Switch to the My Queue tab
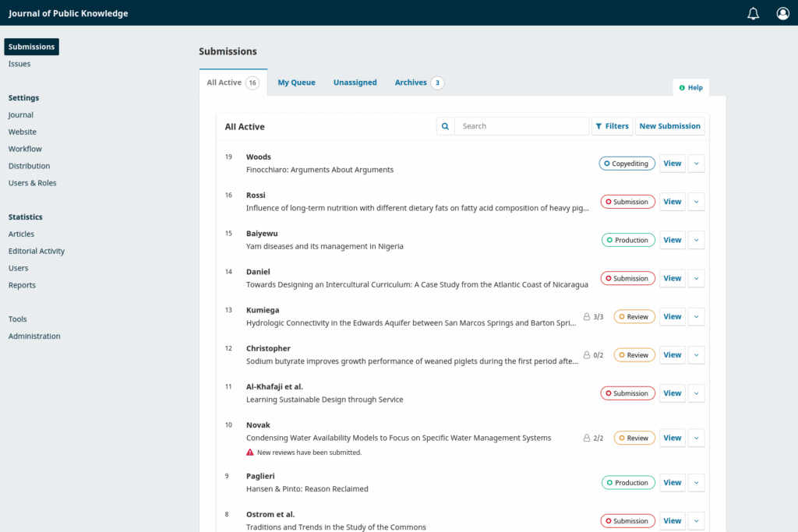 click(296, 82)
